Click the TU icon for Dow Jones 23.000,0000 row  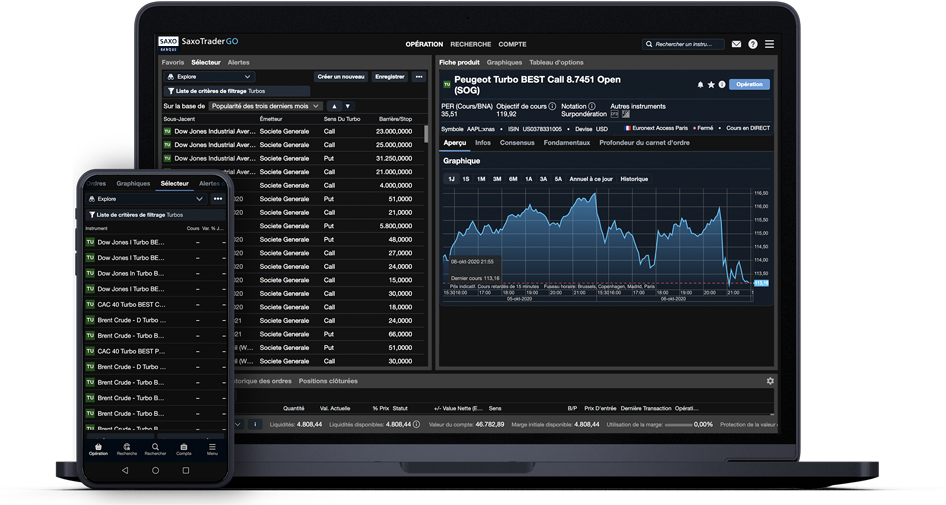[x=167, y=131]
